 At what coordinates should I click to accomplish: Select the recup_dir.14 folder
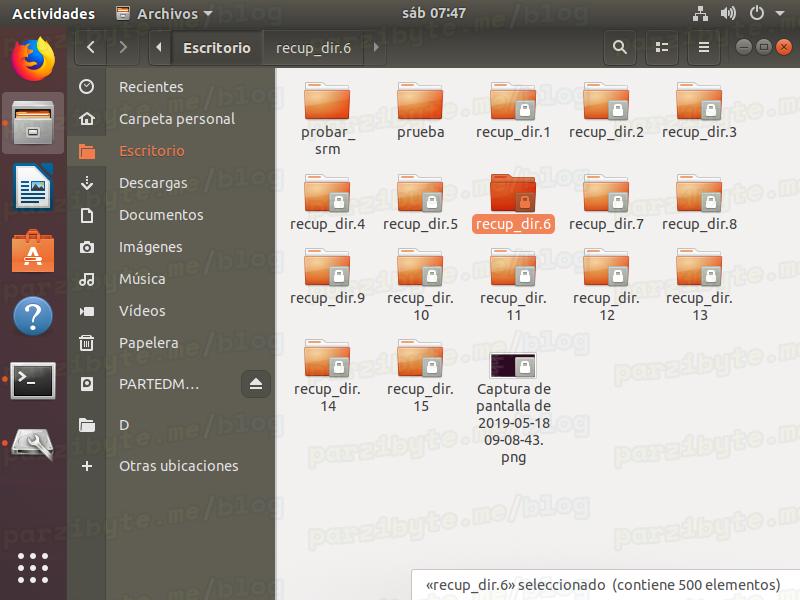(x=327, y=376)
